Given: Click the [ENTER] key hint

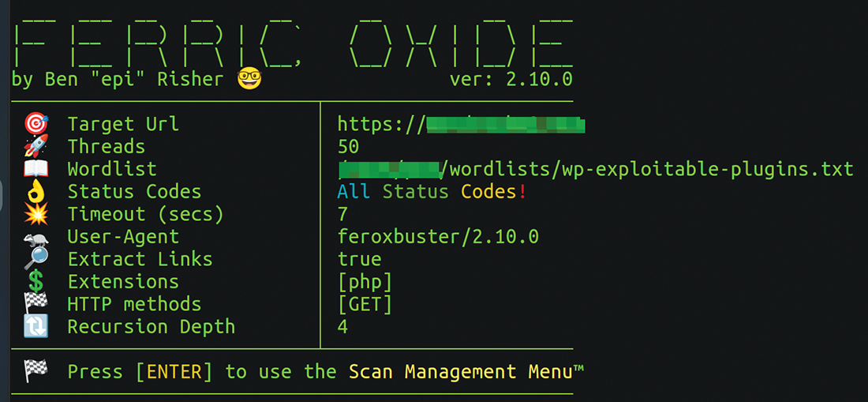Looking at the screenshot, I should pos(174,371).
